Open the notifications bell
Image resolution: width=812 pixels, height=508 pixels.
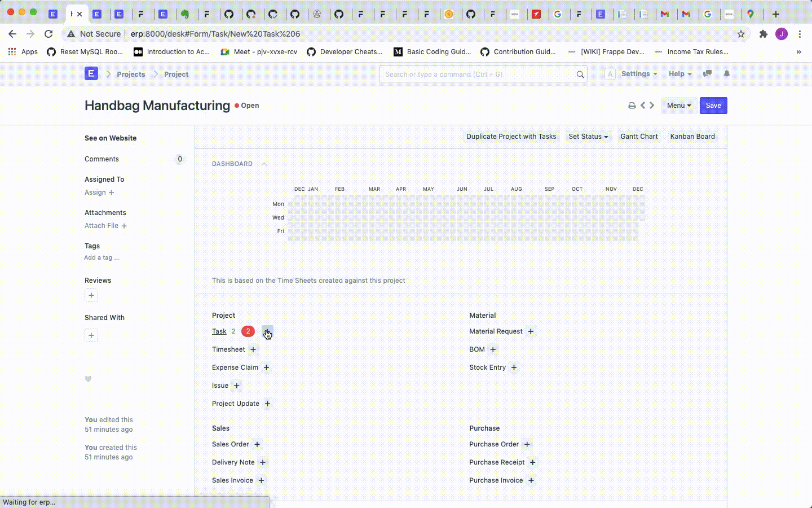[727, 73]
